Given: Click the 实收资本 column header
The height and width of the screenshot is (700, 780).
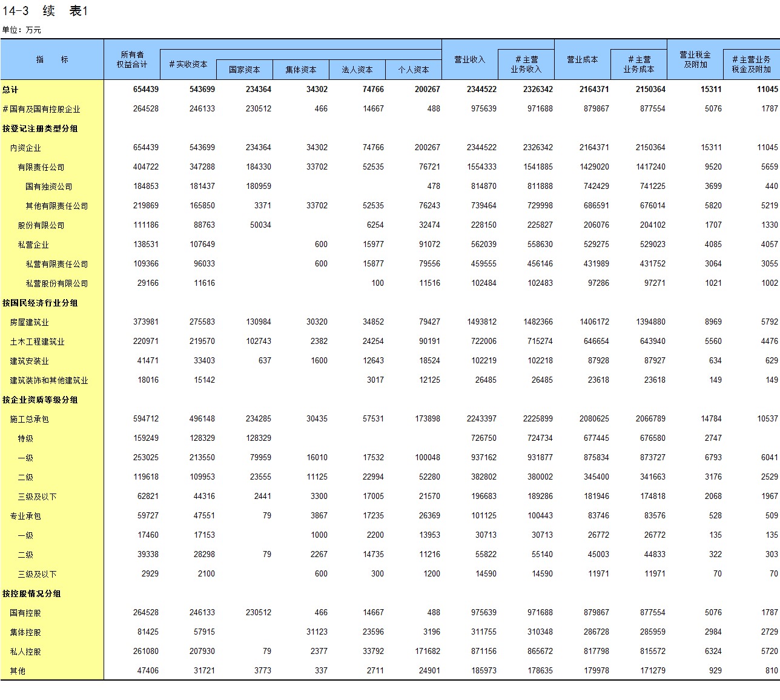Looking at the screenshot, I should point(188,64).
